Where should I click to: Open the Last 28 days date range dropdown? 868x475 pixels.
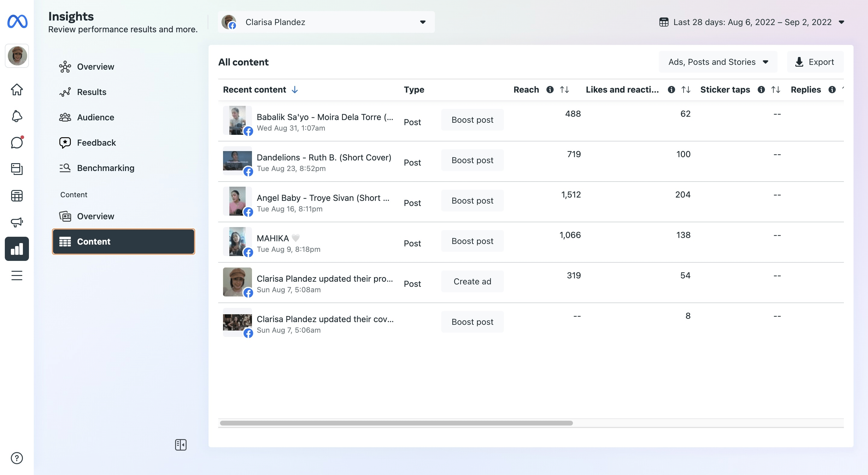click(x=752, y=22)
